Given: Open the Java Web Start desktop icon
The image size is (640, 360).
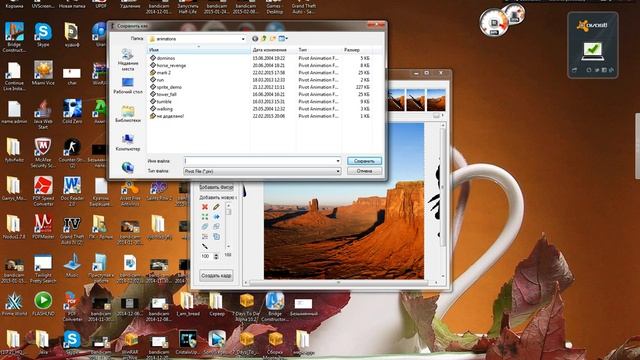Looking at the screenshot, I should coord(43,114).
